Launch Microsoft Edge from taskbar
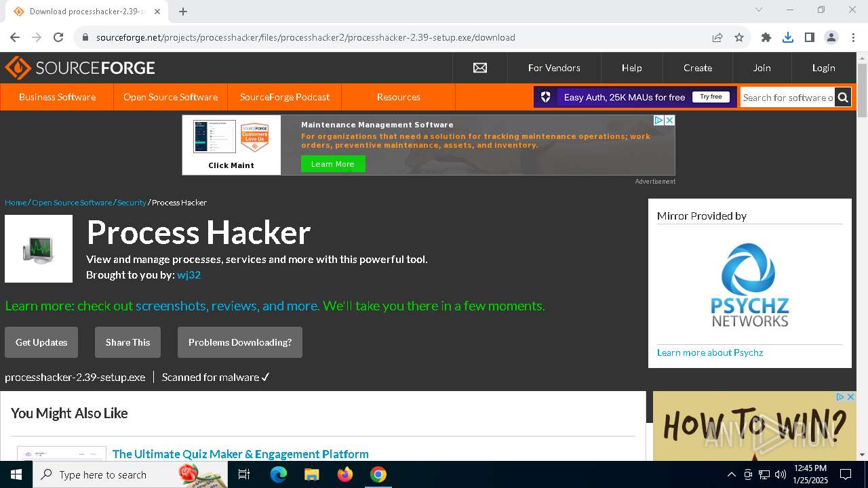 (x=279, y=474)
